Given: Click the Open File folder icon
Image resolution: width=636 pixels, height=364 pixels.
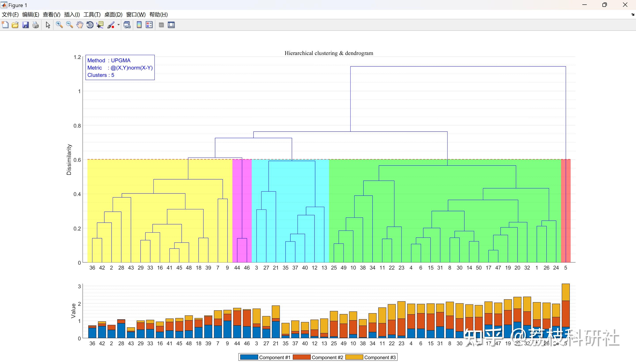Looking at the screenshot, I should (15, 25).
